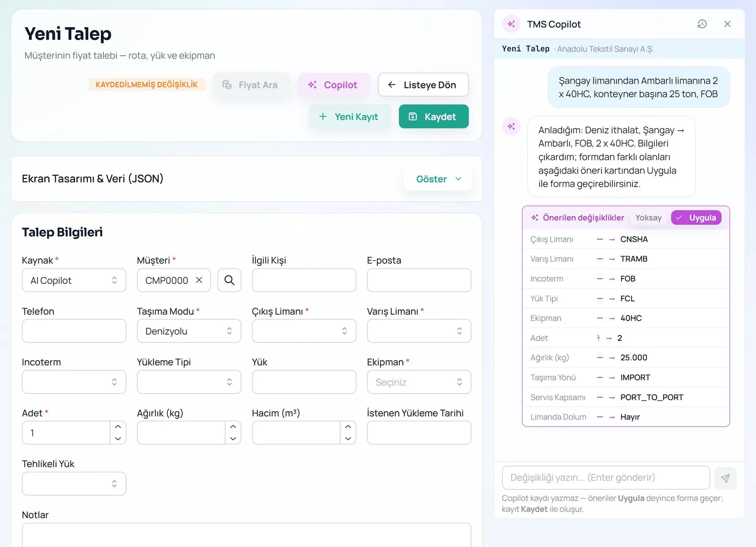756x547 pixels.
Task: Expand the Ekran Tasarımı Göster dropdown
Action: tap(438, 179)
